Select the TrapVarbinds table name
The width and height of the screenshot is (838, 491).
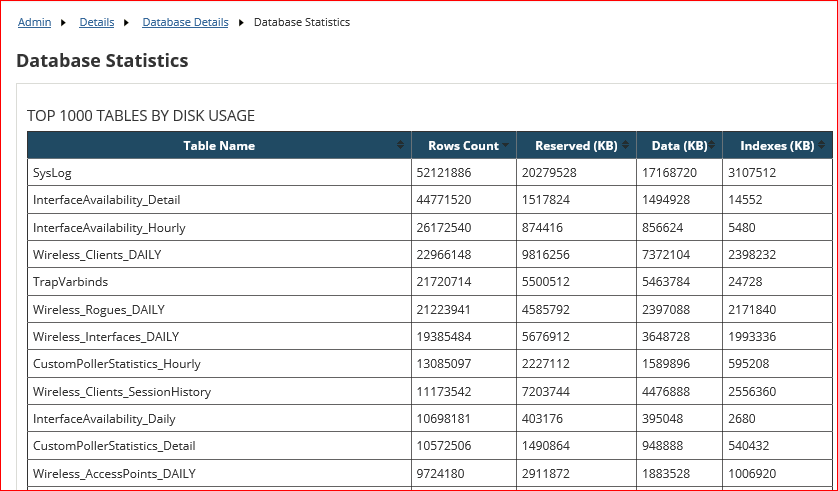tap(70, 282)
